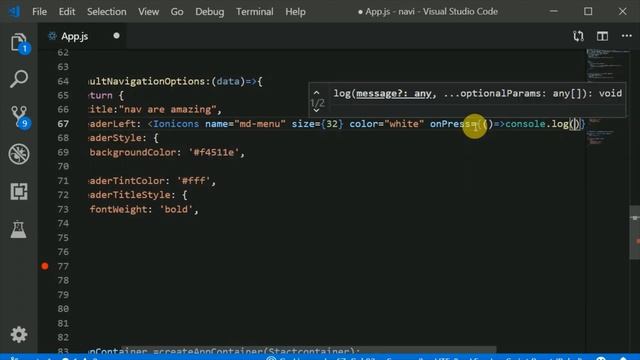Click the '#fff' tint color value

(x=193, y=181)
